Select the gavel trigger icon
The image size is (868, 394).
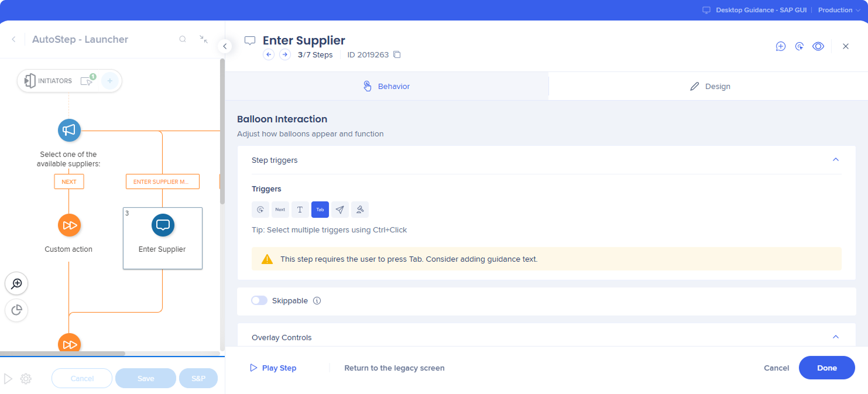(x=360, y=210)
